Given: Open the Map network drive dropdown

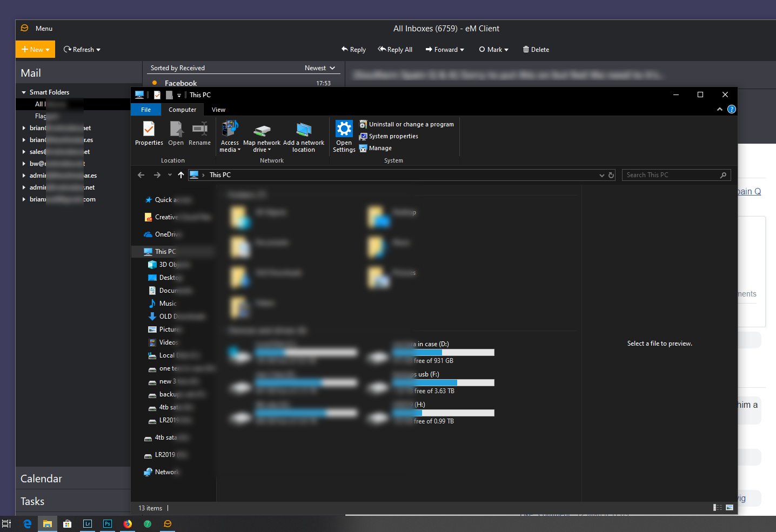Looking at the screenshot, I should click(262, 138).
